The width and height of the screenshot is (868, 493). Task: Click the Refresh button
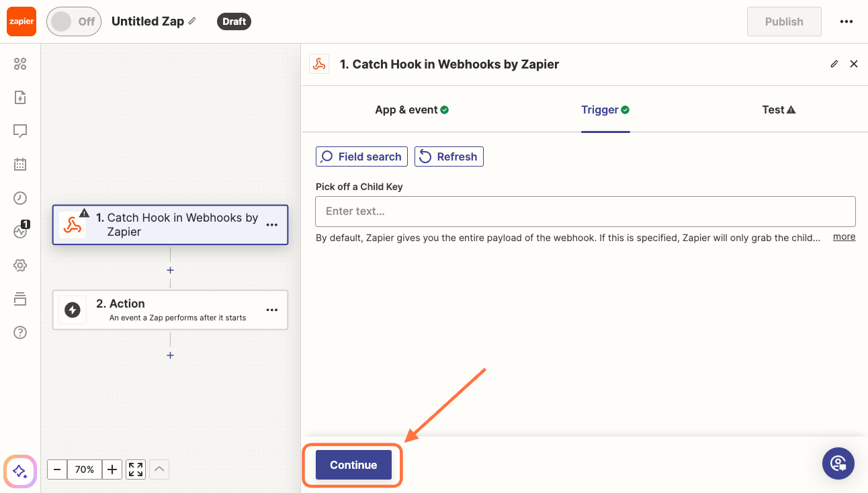coord(449,156)
